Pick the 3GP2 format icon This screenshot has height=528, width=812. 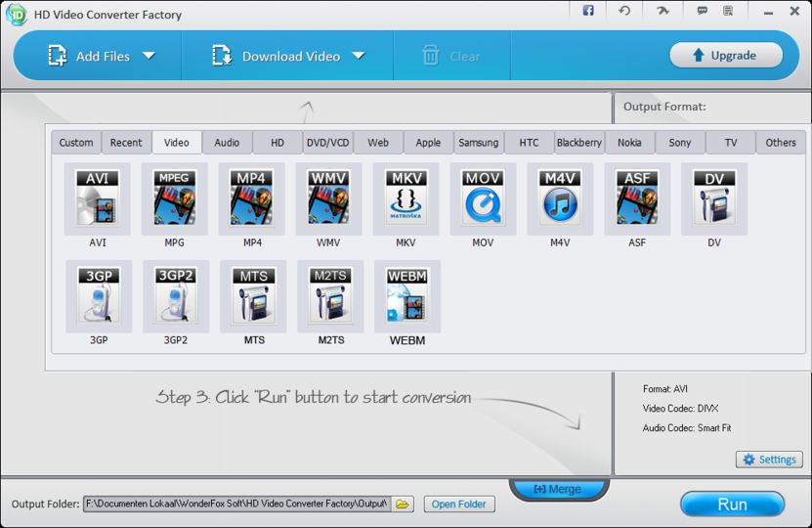[176, 296]
